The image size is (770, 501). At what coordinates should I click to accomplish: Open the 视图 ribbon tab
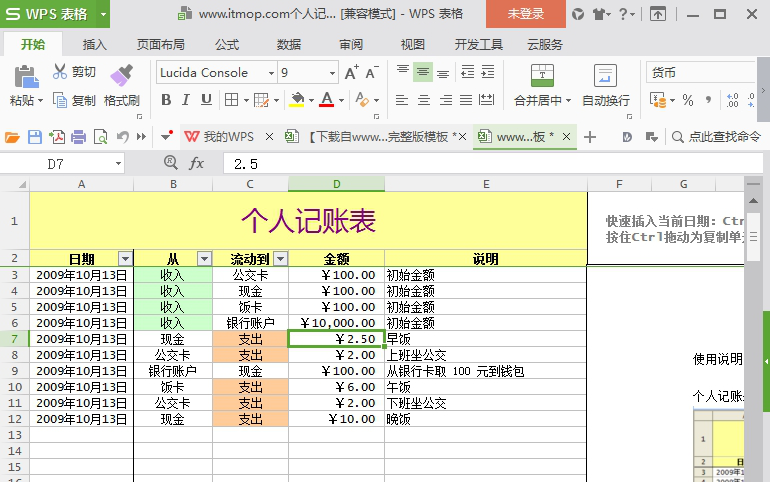412,45
